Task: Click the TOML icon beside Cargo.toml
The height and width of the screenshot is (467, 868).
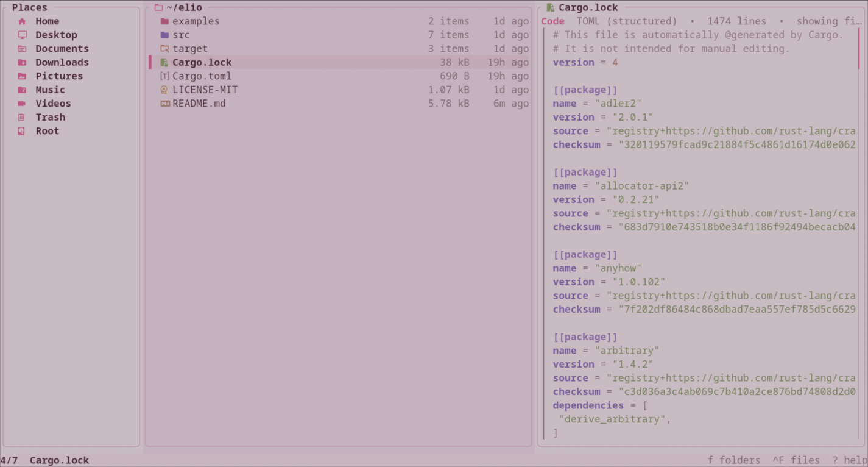Action: point(164,76)
